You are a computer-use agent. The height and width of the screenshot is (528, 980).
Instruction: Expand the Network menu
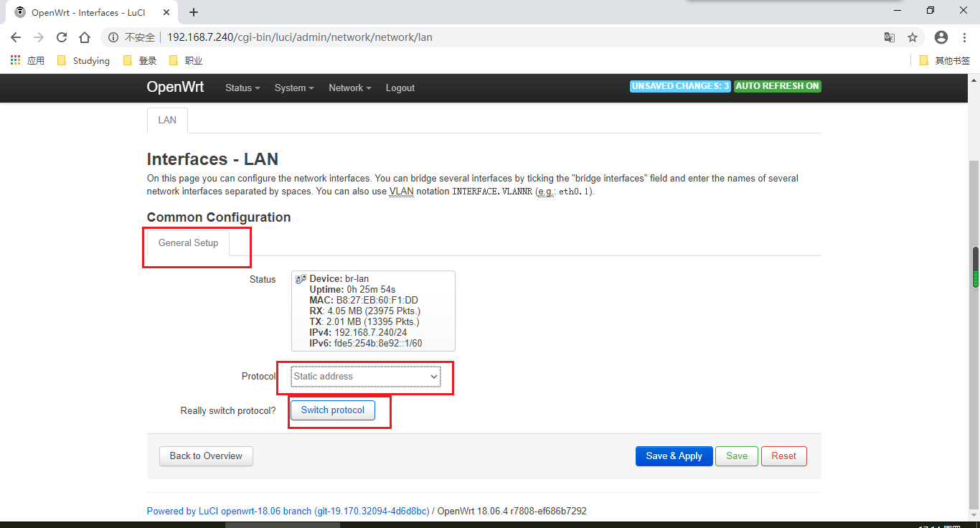pos(350,88)
